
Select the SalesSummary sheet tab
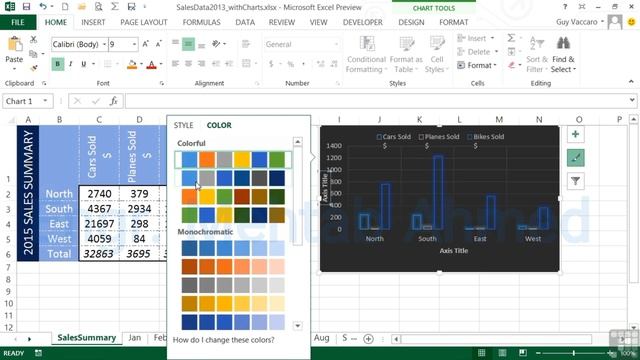coord(87,338)
